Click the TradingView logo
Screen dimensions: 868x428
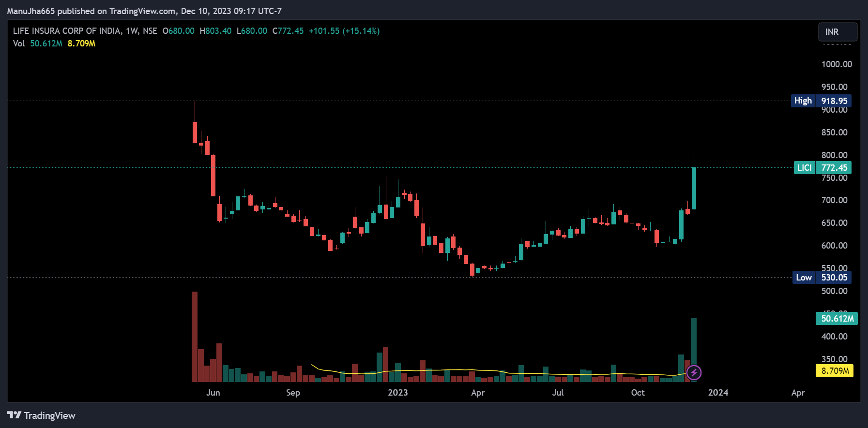(x=42, y=415)
